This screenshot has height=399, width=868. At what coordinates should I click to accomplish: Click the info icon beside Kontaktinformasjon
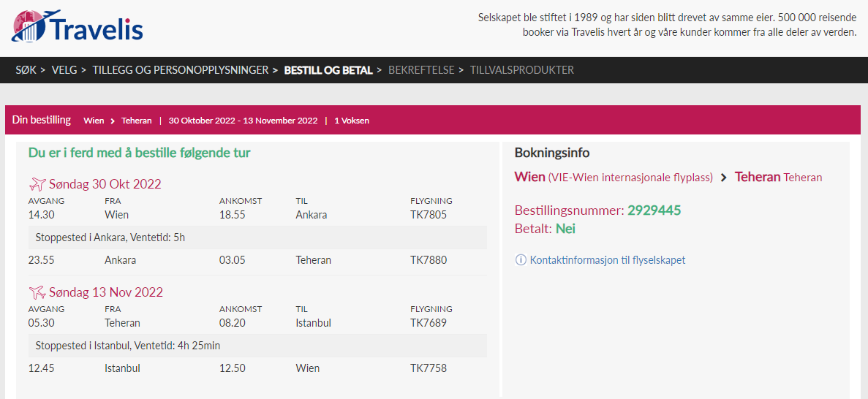pyautogui.click(x=521, y=260)
